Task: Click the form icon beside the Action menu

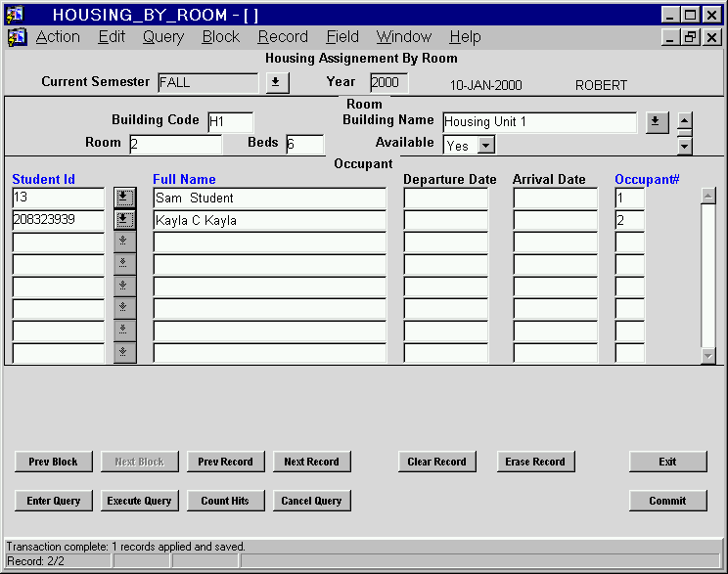Action: tap(18, 37)
